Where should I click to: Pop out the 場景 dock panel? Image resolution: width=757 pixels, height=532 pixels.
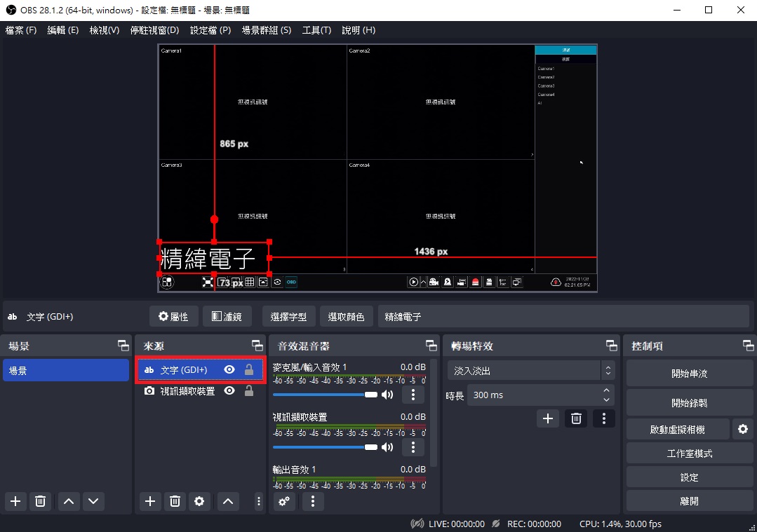tap(123, 346)
